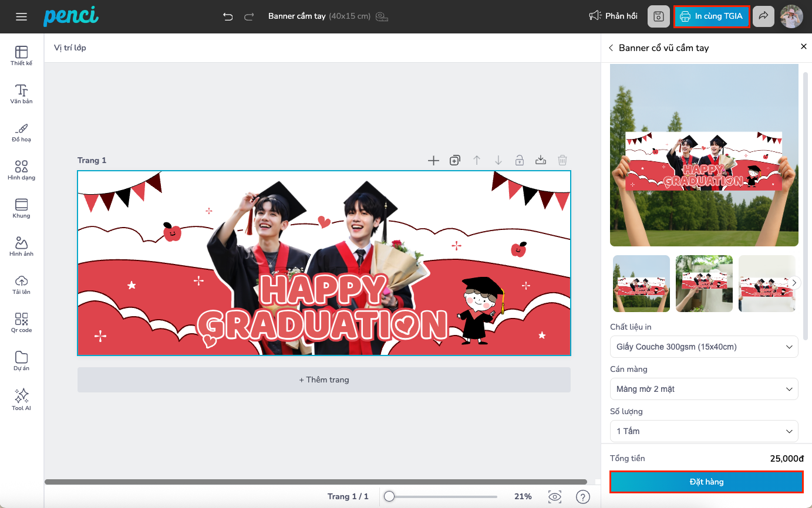Click the Đặt hàng order button

point(706,482)
